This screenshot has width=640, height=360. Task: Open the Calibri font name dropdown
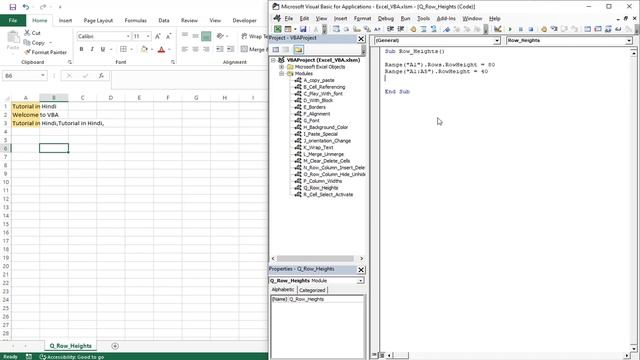pyautogui.click(x=128, y=36)
